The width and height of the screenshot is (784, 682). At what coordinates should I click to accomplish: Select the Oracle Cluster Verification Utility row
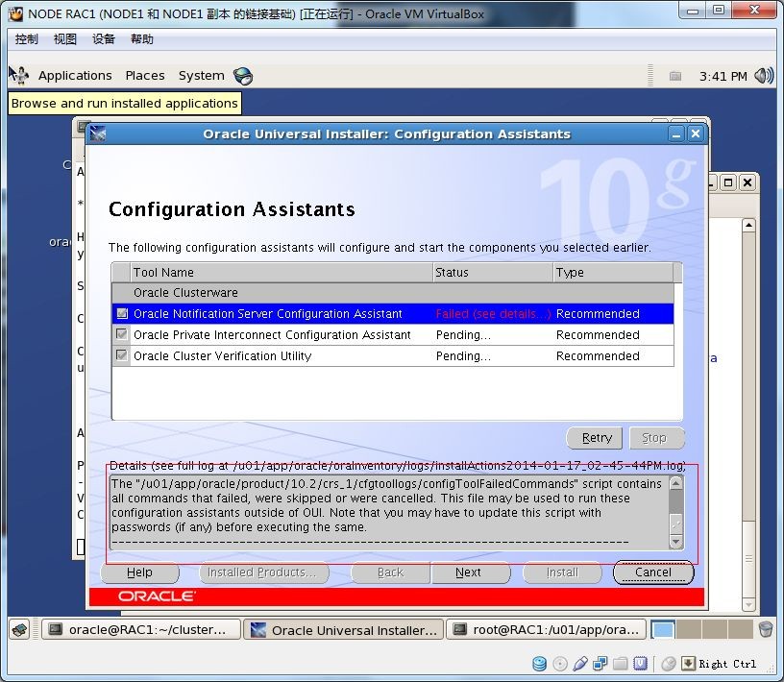pos(393,355)
